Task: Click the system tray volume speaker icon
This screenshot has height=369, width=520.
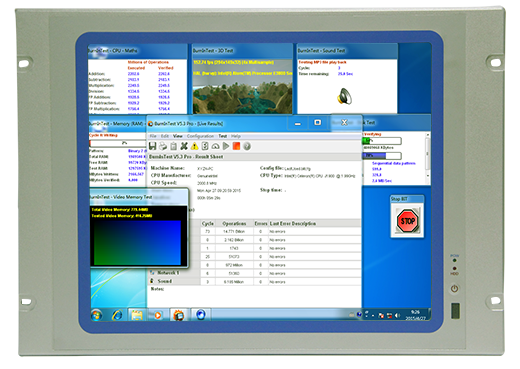Action: click(397, 315)
